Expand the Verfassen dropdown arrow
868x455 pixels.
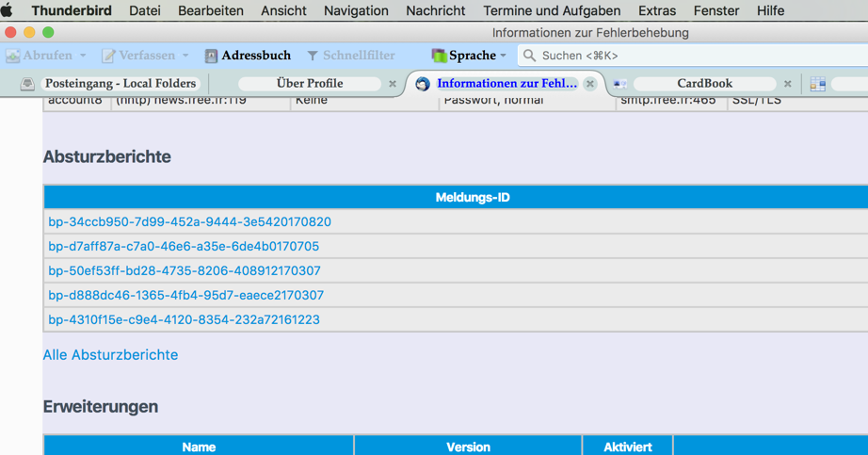(x=185, y=56)
